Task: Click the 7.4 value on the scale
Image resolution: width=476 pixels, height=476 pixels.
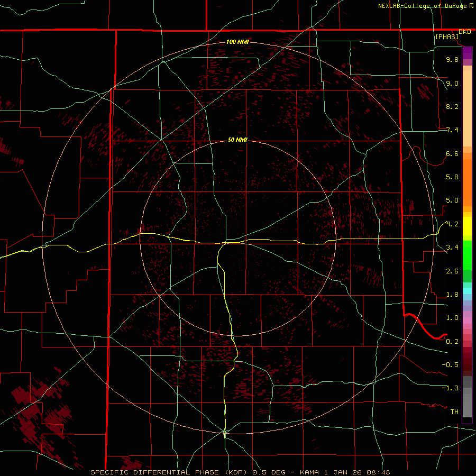Action: click(x=452, y=130)
